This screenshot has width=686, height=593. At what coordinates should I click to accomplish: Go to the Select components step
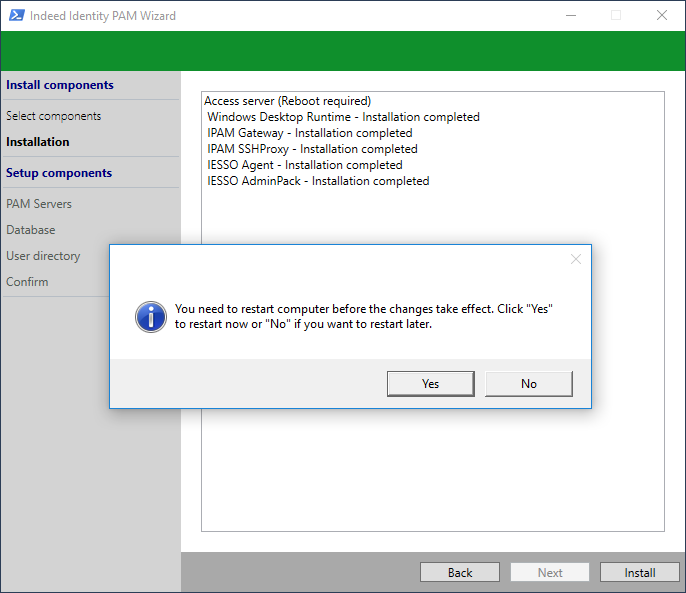[x=53, y=116]
